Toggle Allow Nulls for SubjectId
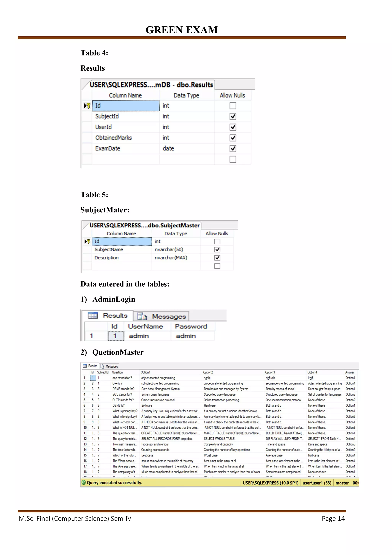This screenshot has height=555, width=392. 233,116
